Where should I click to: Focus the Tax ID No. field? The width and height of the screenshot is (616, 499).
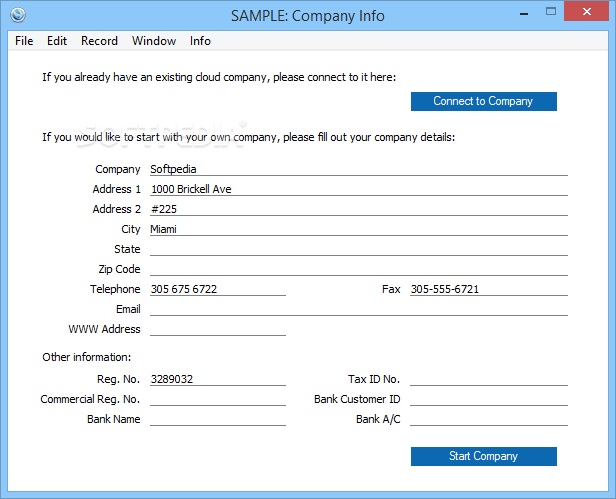point(489,380)
